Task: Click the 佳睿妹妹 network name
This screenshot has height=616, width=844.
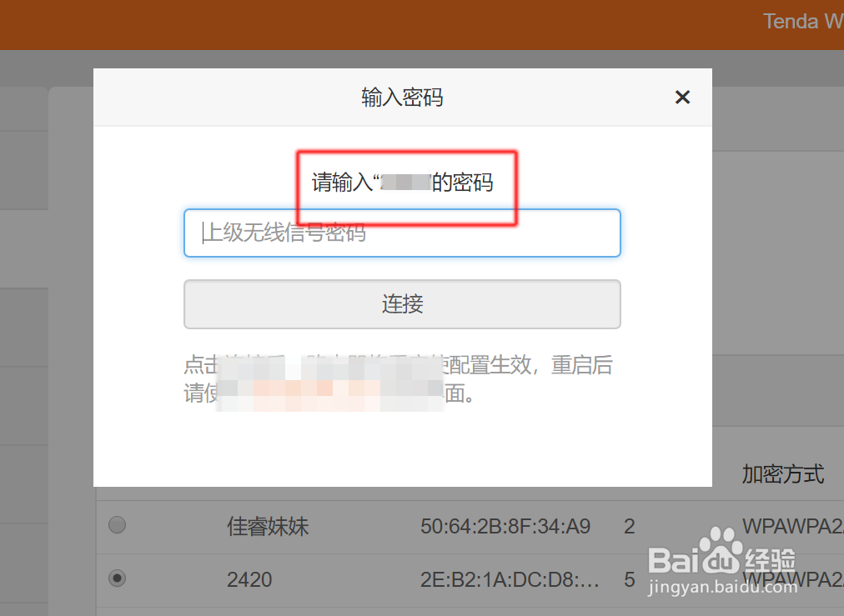Action: (x=268, y=526)
